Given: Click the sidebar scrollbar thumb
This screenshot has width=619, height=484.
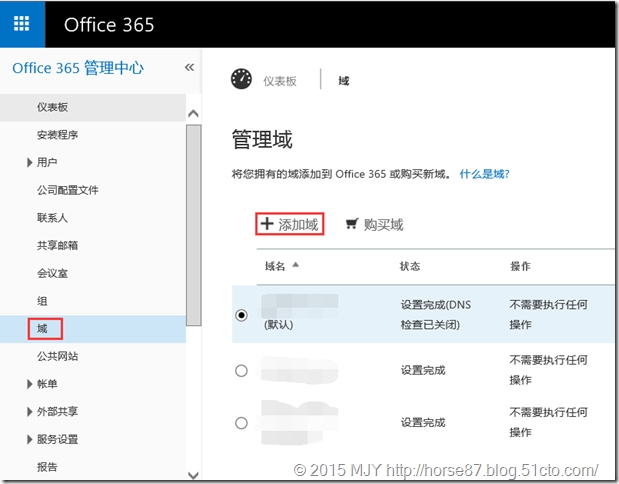Looking at the screenshot, I should (x=193, y=225).
